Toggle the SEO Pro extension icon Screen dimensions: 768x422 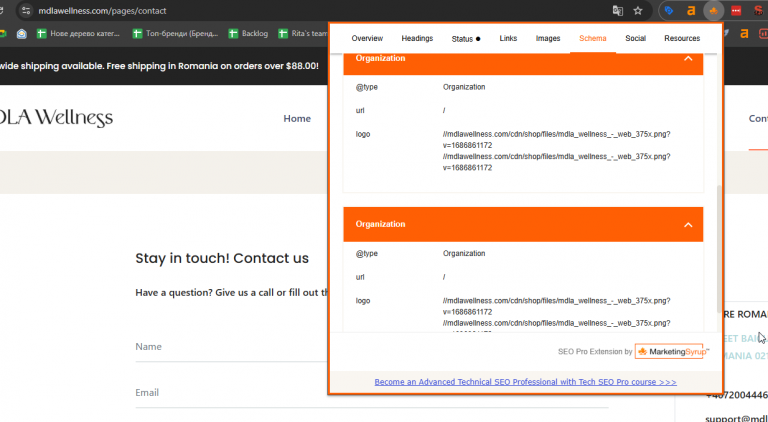(x=714, y=11)
